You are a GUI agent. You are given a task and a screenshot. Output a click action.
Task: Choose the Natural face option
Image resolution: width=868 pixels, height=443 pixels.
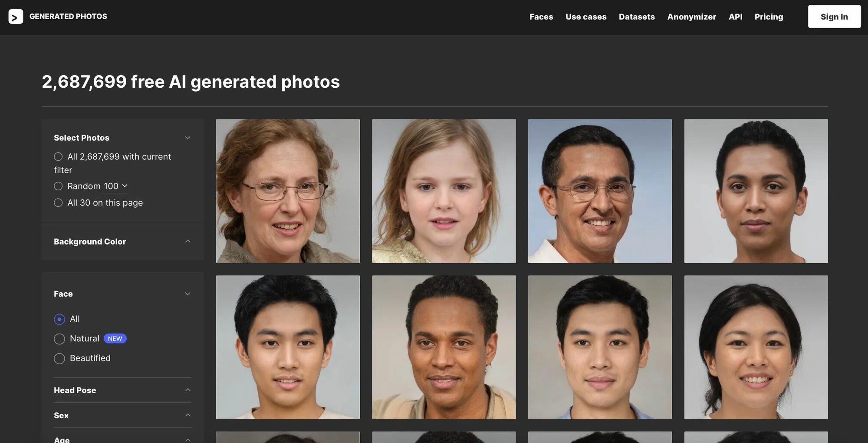pyautogui.click(x=59, y=339)
